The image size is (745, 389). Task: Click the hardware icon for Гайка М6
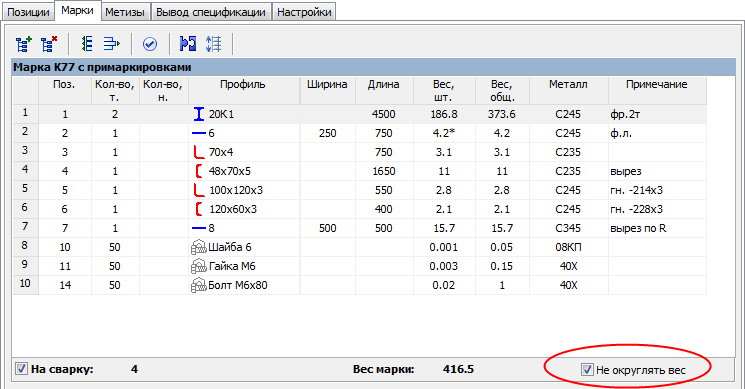click(x=199, y=266)
